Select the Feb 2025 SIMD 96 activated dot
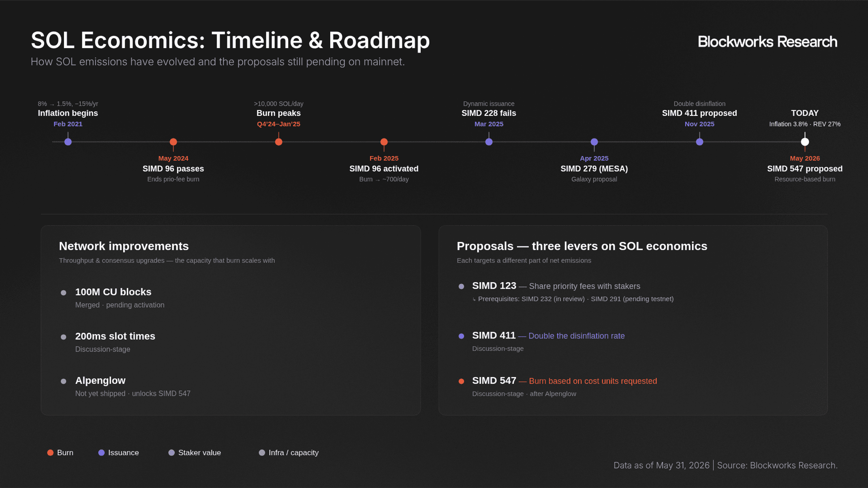This screenshot has width=868, height=488. point(384,142)
